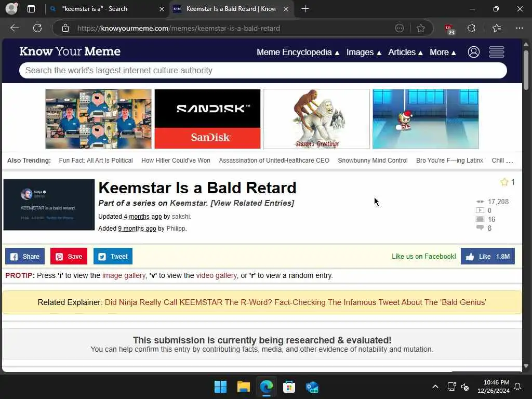Open the Peter Griffin collage thumbnail
Screen dimensions: 532x399
(x=98, y=119)
